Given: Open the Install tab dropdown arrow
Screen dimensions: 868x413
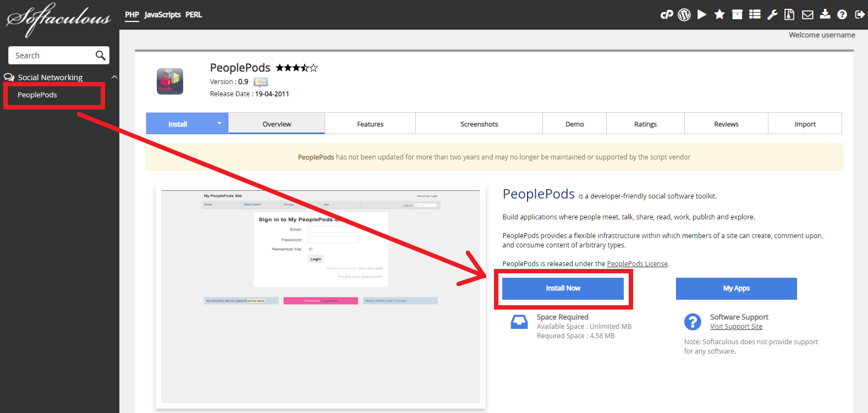Looking at the screenshot, I should pos(219,123).
